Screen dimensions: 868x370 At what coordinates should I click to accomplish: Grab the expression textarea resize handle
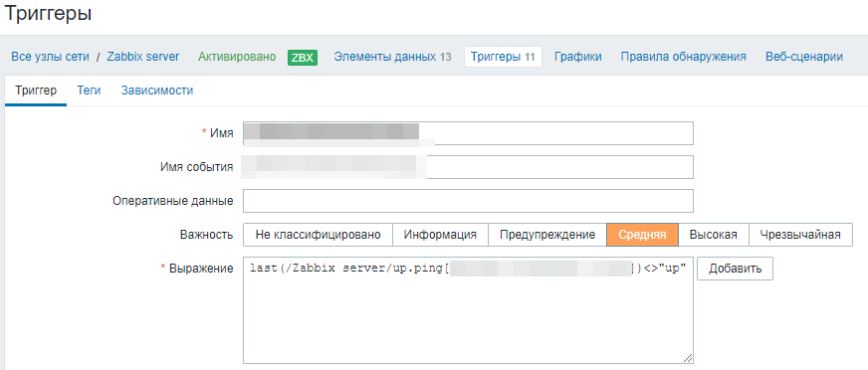point(688,358)
